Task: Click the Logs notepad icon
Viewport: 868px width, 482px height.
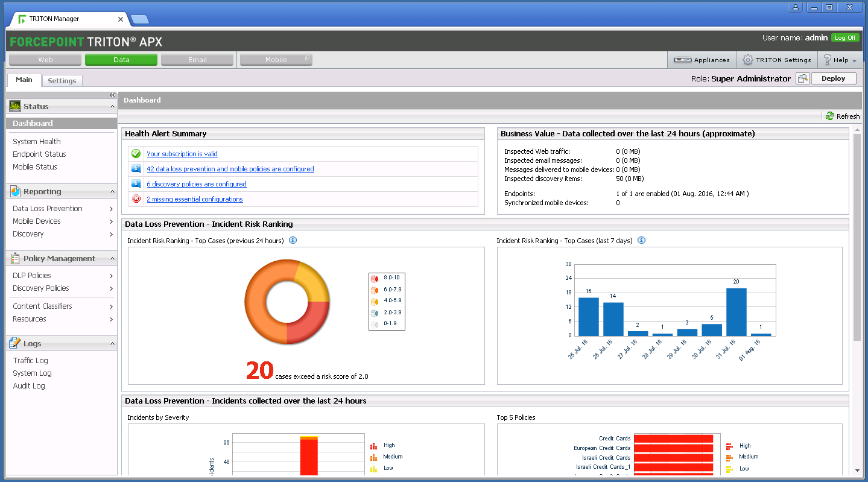Action: (x=15, y=343)
